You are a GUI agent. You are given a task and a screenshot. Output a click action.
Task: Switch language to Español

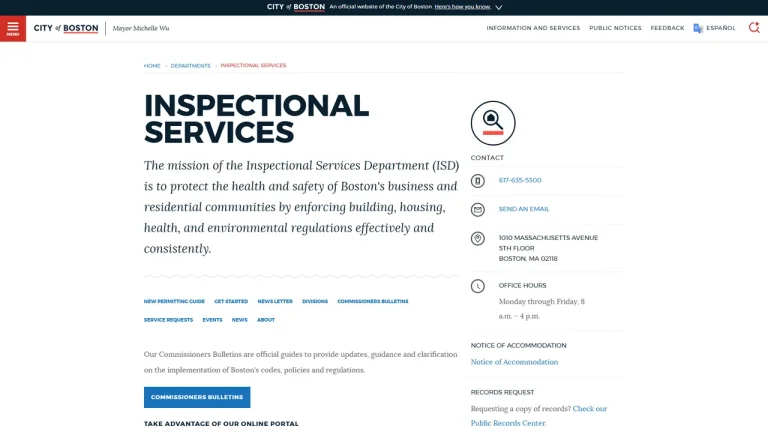pyautogui.click(x=720, y=28)
